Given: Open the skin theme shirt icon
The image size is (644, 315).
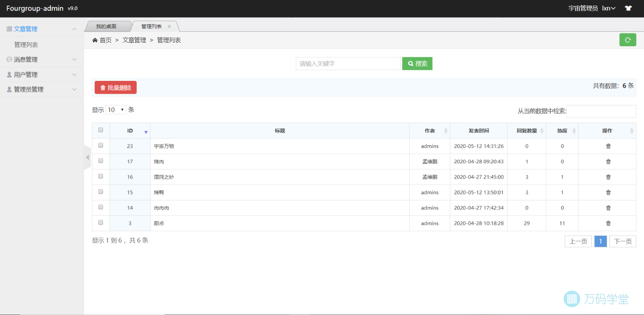Looking at the screenshot, I should click(x=628, y=8).
